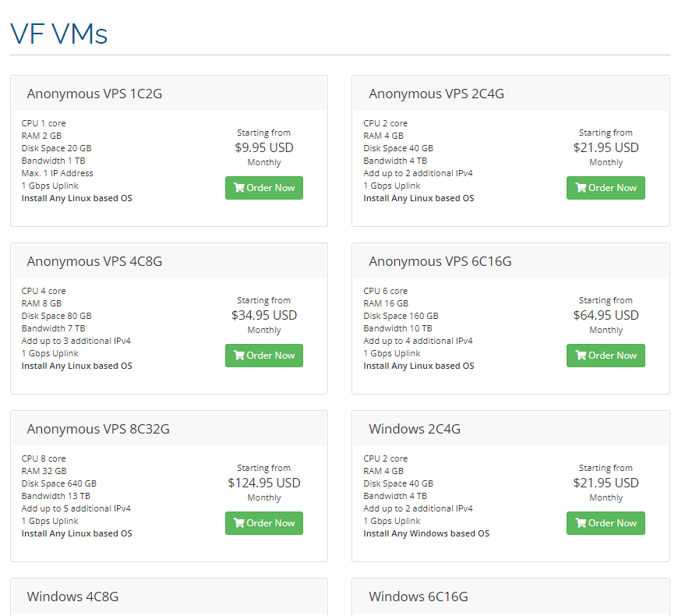Viewport: 678px width, 616px height.
Task: Order the $64.95 USD VPS plan
Action: pos(606,355)
